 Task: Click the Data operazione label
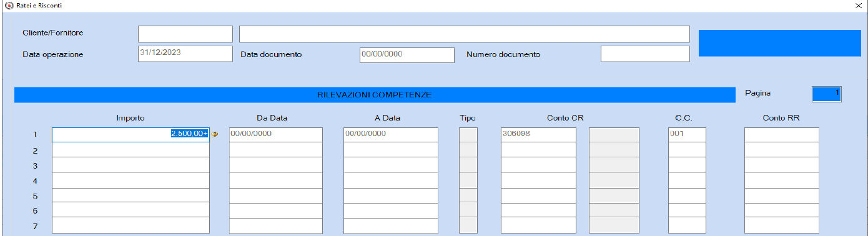(52, 54)
